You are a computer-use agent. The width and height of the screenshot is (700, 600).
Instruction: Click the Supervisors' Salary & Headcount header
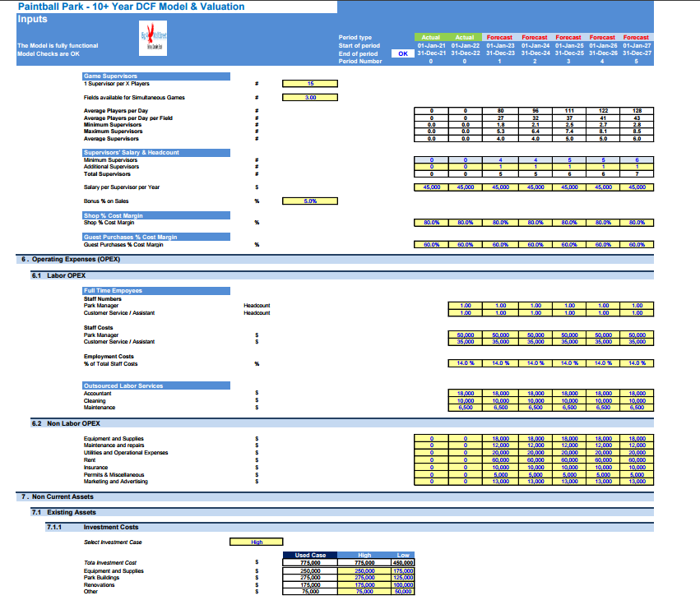coord(156,153)
